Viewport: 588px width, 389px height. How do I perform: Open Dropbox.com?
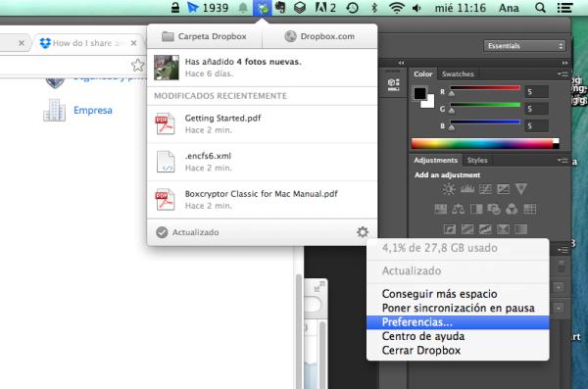(x=319, y=36)
